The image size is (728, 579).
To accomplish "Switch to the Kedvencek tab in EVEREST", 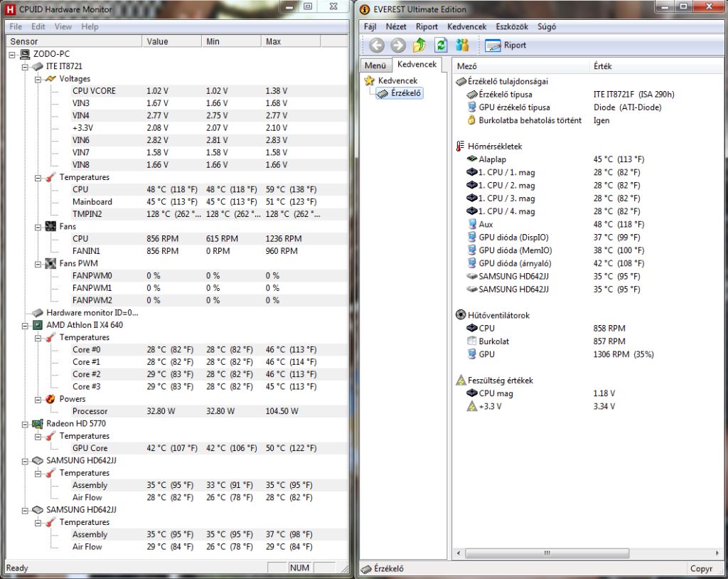I will 417,64.
